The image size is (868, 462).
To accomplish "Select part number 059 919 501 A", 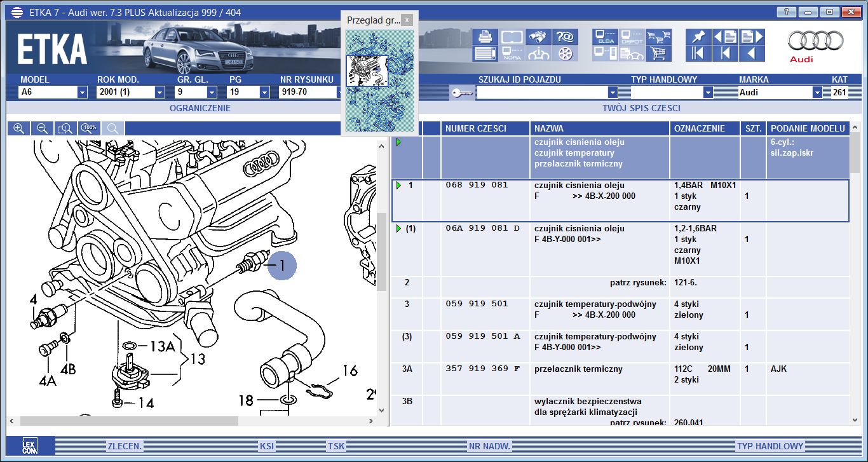I will coord(482,336).
